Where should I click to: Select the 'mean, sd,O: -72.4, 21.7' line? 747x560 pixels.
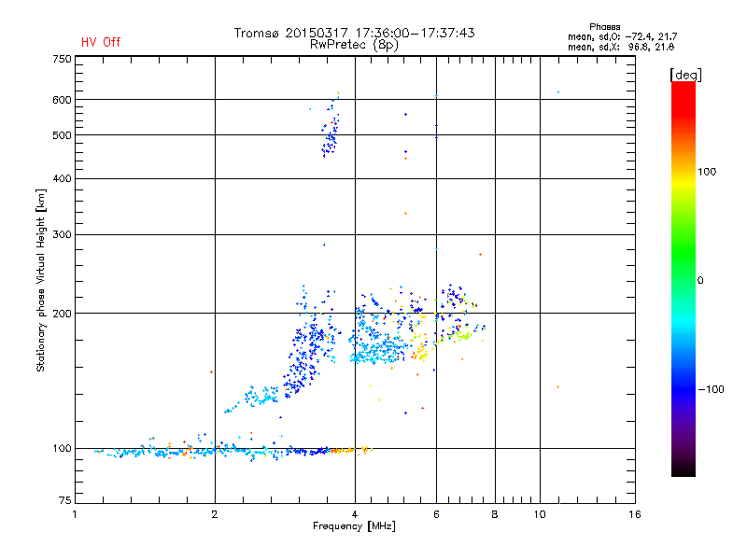tap(622, 36)
